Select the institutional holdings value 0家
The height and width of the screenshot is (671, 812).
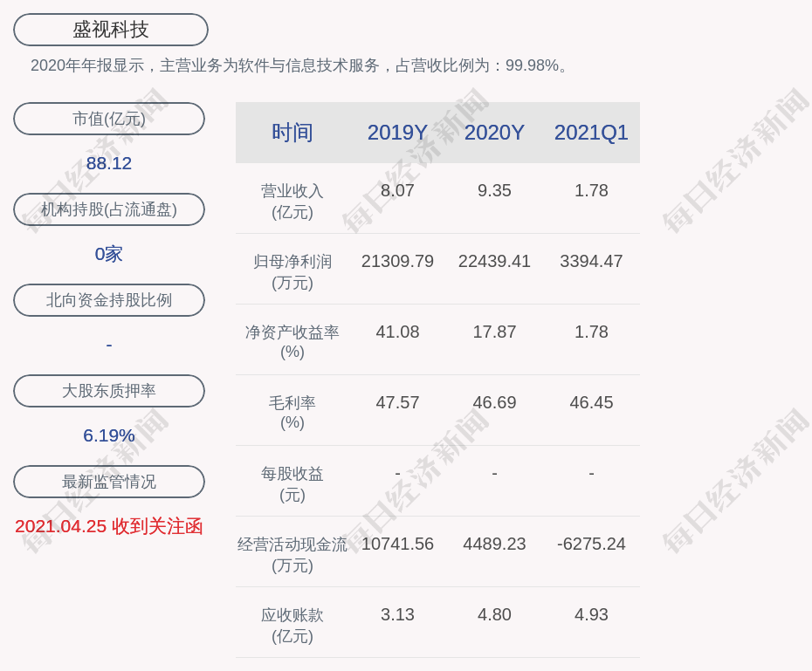109,254
